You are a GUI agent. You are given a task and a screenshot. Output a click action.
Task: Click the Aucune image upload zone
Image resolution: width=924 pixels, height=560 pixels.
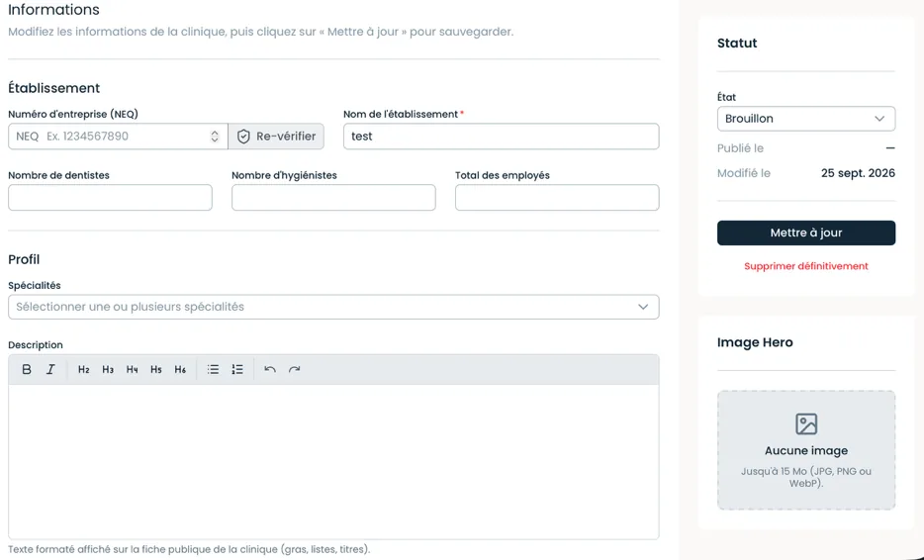coord(806,450)
